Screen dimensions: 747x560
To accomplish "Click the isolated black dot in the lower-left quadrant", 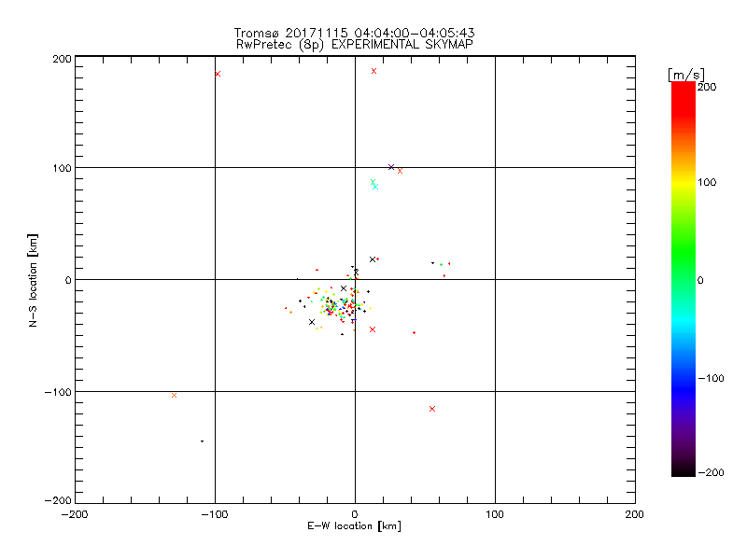I will pos(202,441).
